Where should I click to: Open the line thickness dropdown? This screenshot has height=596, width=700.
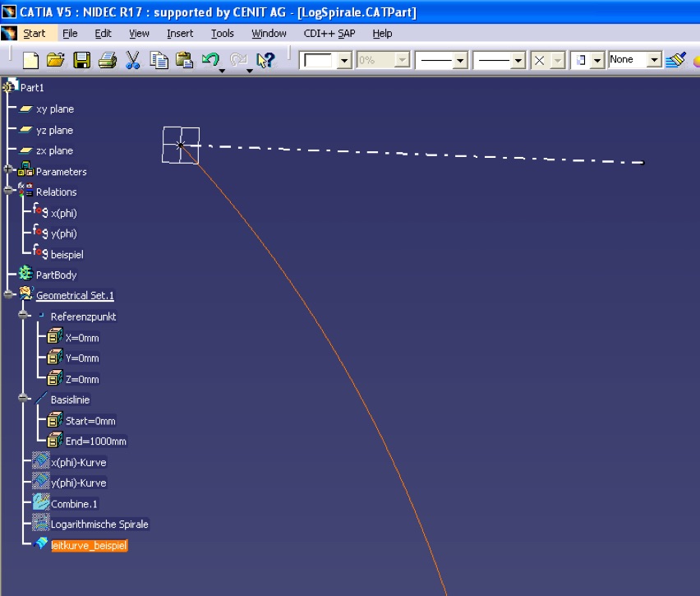coord(460,60)
